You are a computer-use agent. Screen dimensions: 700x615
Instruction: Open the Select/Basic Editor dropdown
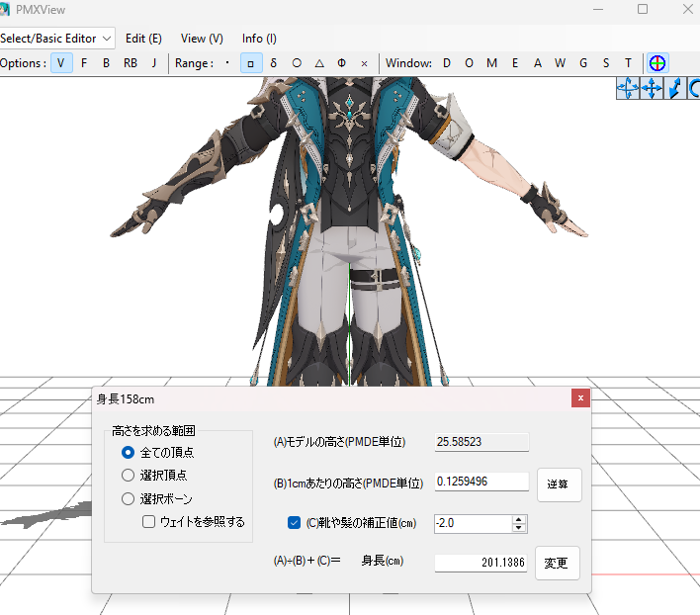pyautogui.click(x=56, y=39)
